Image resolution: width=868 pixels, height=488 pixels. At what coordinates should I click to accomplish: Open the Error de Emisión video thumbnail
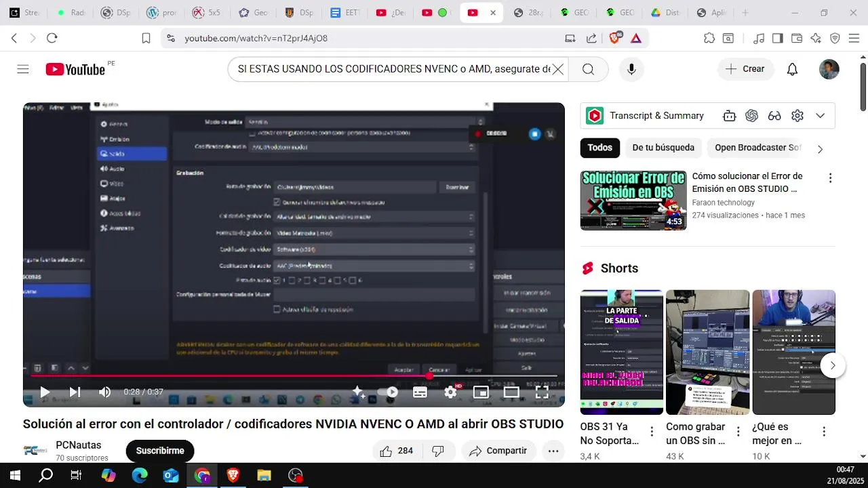pos(633,201)
